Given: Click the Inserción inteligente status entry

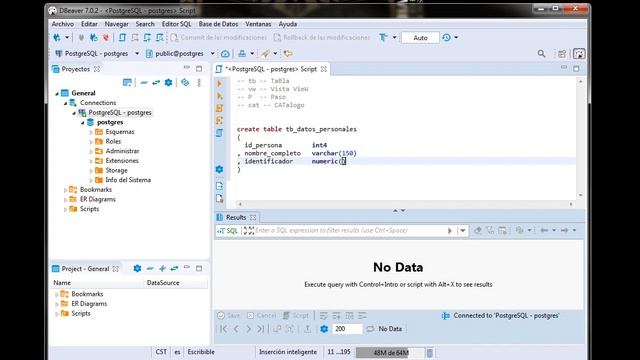Looking at the screenshot, I should tap(288, 352).
